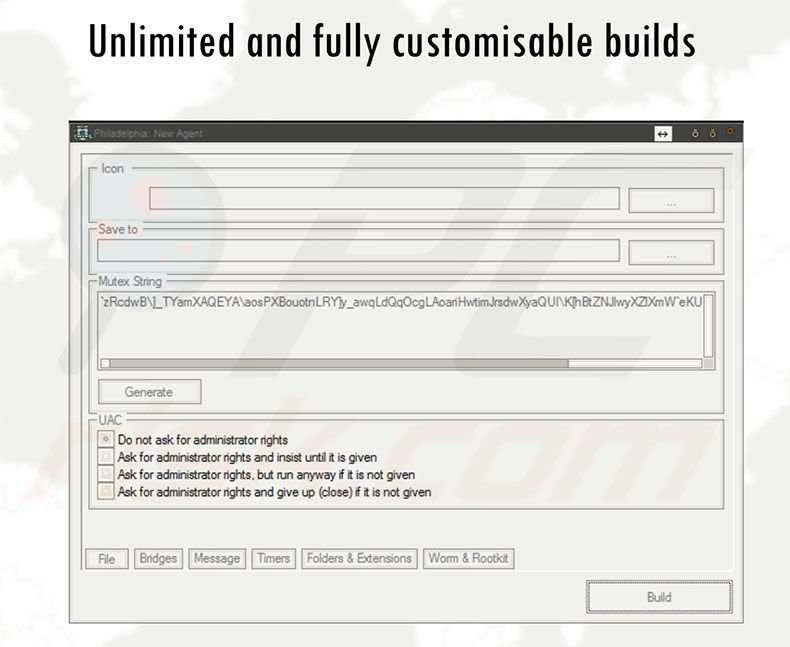Viewport: 790px width, 647px height.
Task: Close the Philadelphia New Agent window
Action: pyautogui.click(x=730, y=132)
